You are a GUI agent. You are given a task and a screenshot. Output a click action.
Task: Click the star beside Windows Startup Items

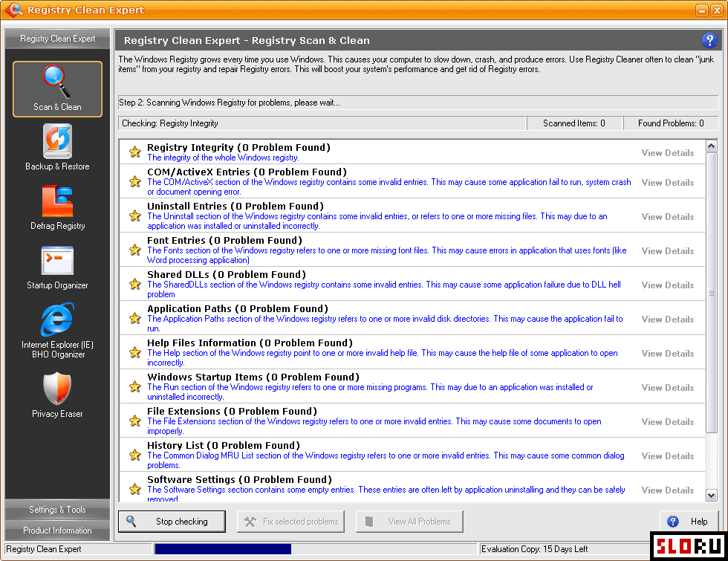point(135,386)
